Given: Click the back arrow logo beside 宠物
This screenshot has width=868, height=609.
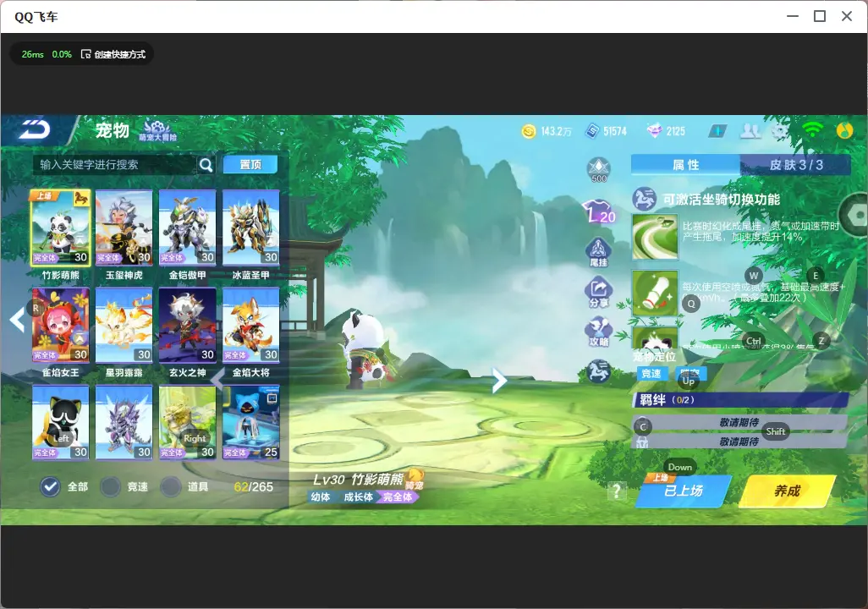Looking at the screenshot, I should pyautogui.click(x=35, y=129).
